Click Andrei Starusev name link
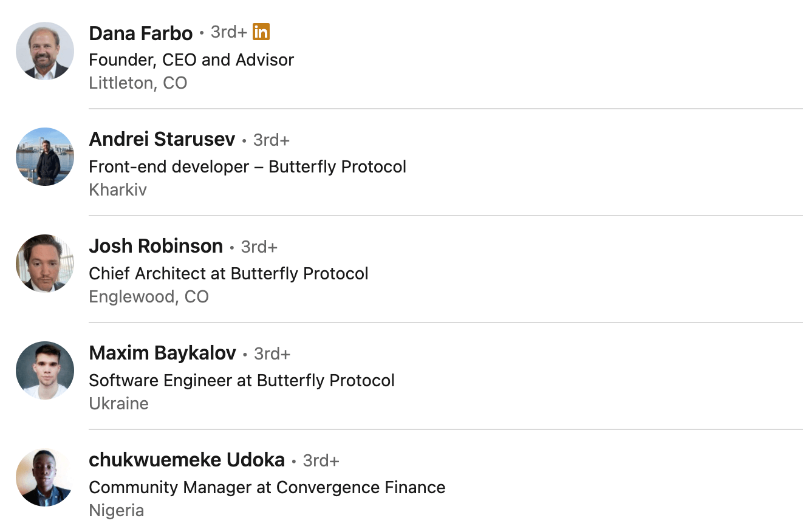Viewport: 803px width, 532px height. 162,140
